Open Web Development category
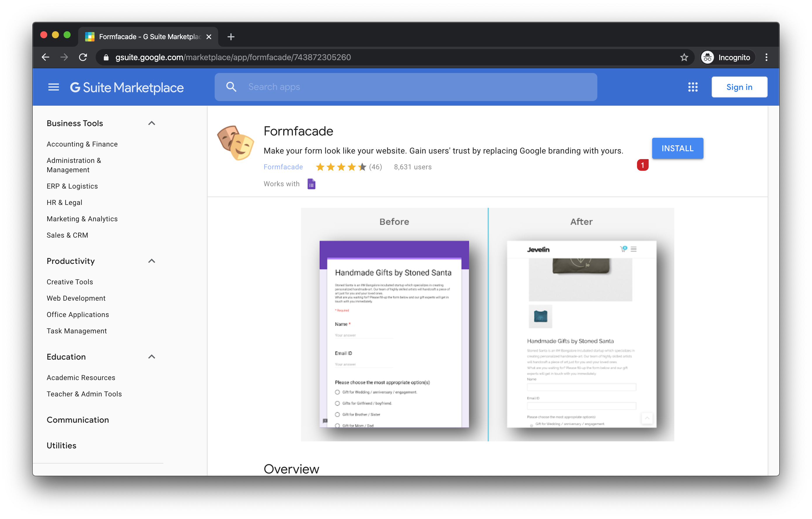The width and height of the screenshot is (812, 519). (76, 298)
